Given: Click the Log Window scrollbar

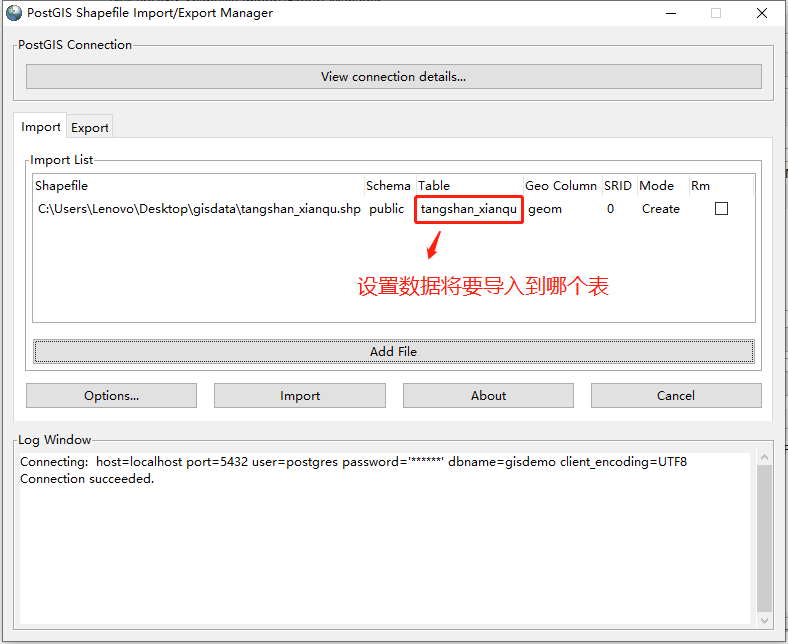Looking at the screenshot, I should tap(763, 538).
